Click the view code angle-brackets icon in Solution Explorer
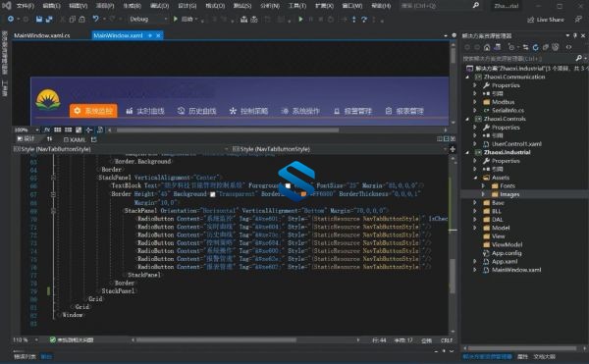The image size is (589, 364). [568, 47]
